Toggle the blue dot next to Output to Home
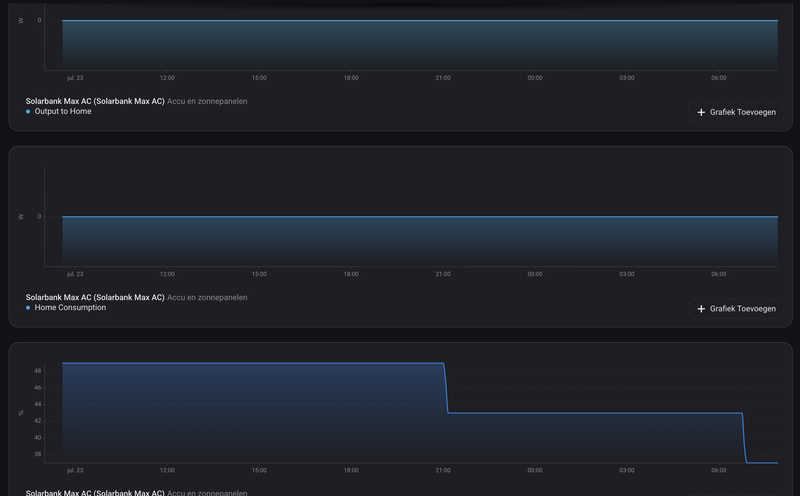Image resolution: width=800 pixels, height=496 pixels. point(28,112)
